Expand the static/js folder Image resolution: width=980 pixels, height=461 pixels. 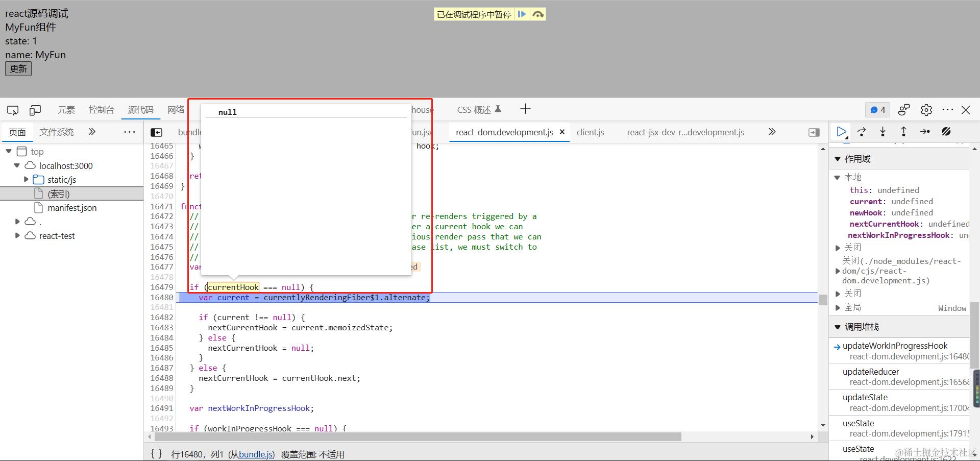(26, 179)
